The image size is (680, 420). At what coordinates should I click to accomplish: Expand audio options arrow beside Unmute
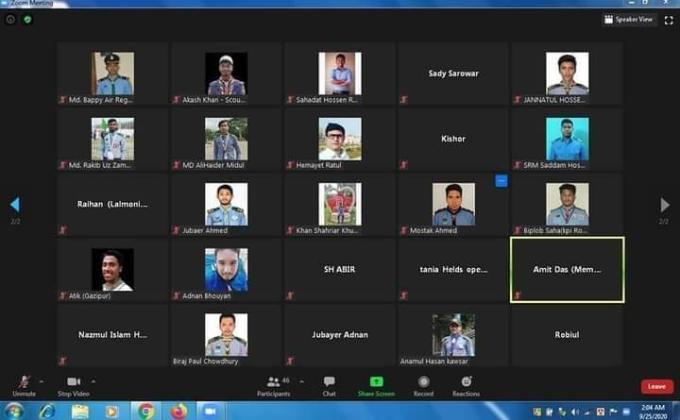coord(41,381)
